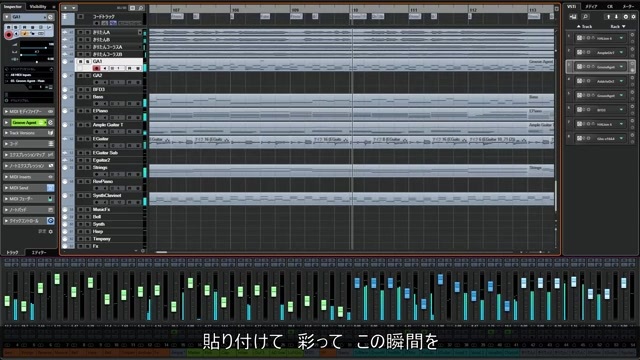Click the find tracks magnifier above track list
The image size is (640, 360).
coord(141,8)
